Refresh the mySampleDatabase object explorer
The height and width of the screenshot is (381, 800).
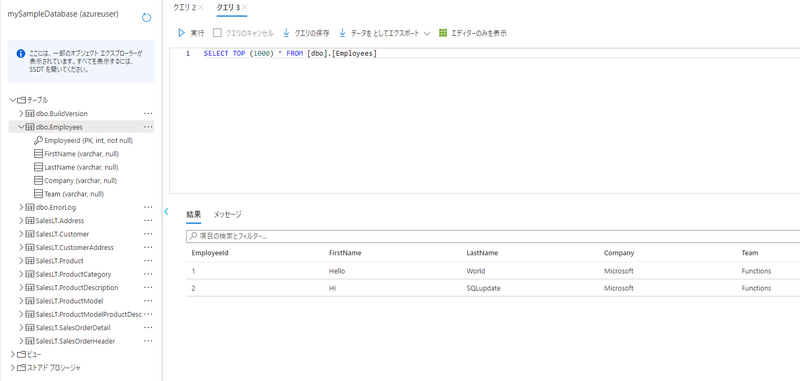[x=146, y=18]
